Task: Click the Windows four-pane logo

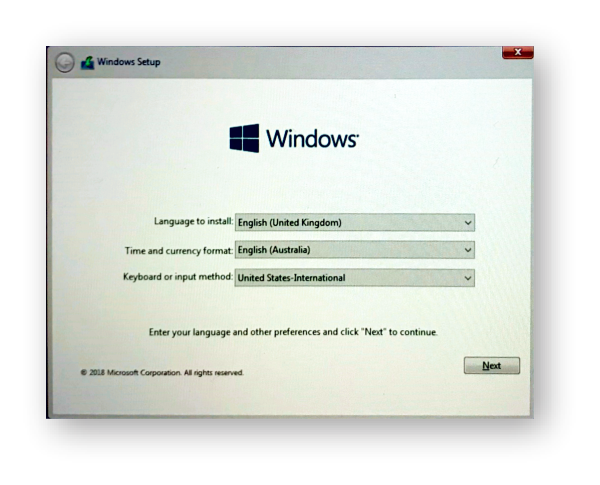Action: pos(244,138)
